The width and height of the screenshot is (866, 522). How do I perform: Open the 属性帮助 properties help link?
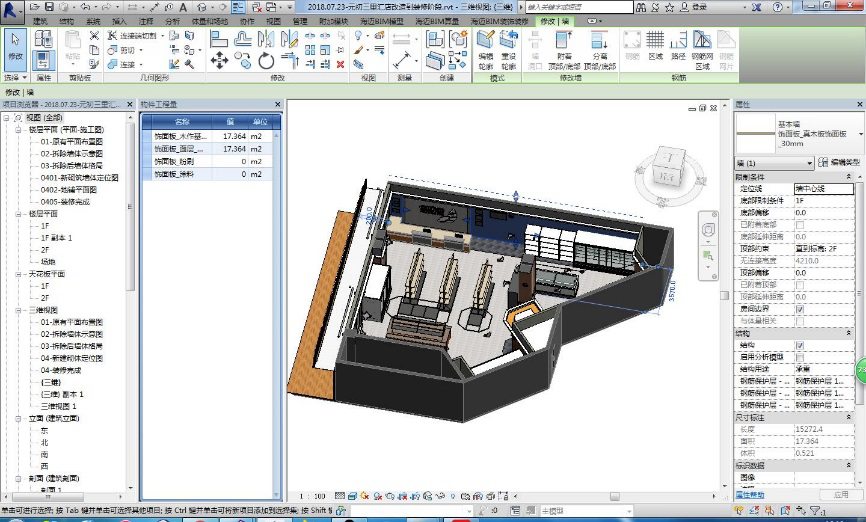(x=750, y=495)
